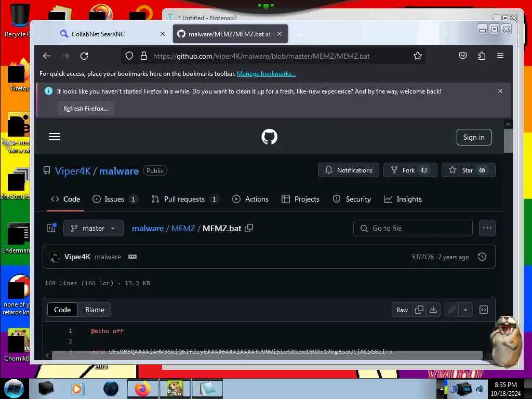Reload the GitHub page
Image resolution: width=532 pixels, height=399 pixels.
[84, 56]
